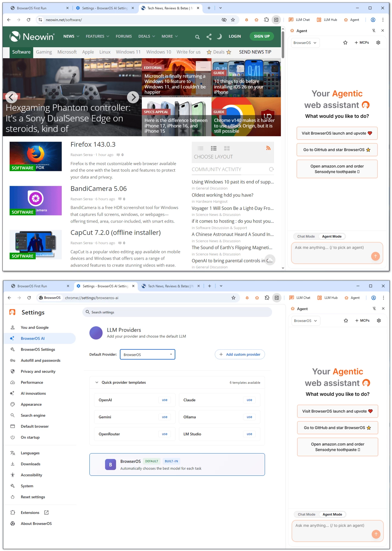Toggle side panel icon in top window toolbar

276,20
